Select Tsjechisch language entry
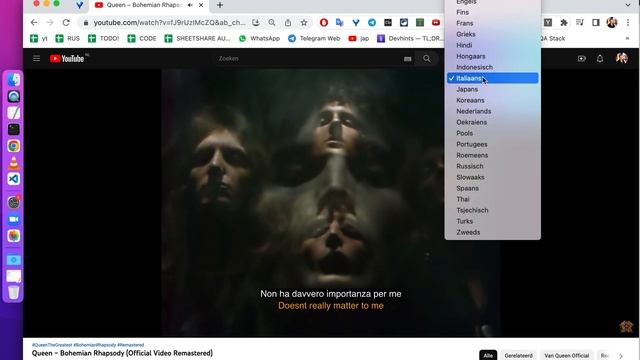The height and width of the screenshot is (360, 640). [492, 210]
